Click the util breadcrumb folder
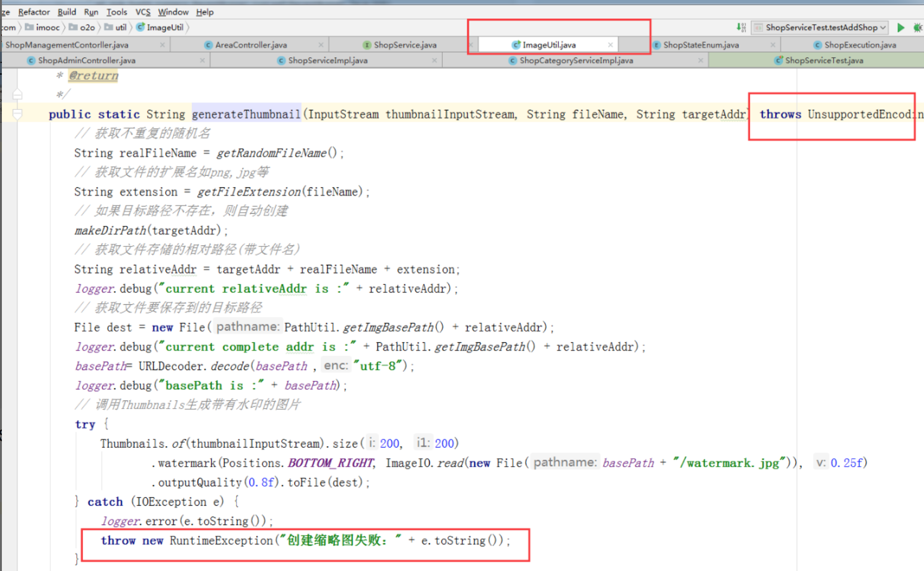 pyautogui.click(x=115, y=27)
